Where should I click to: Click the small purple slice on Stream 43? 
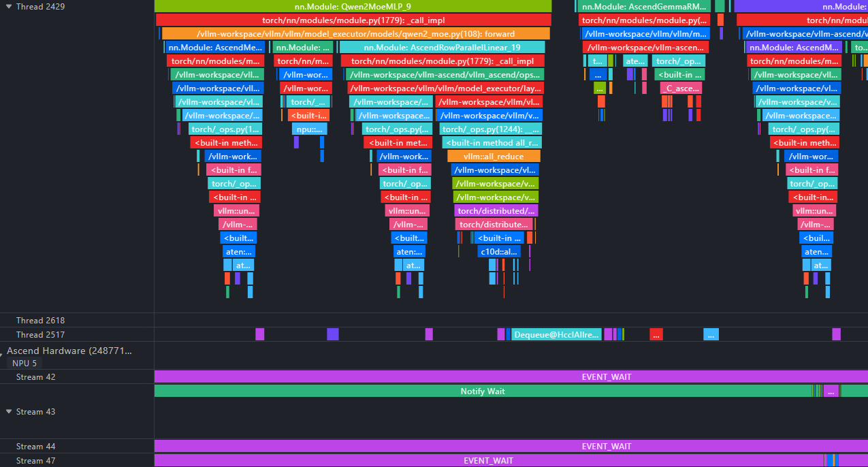click(x=831, y=391)
